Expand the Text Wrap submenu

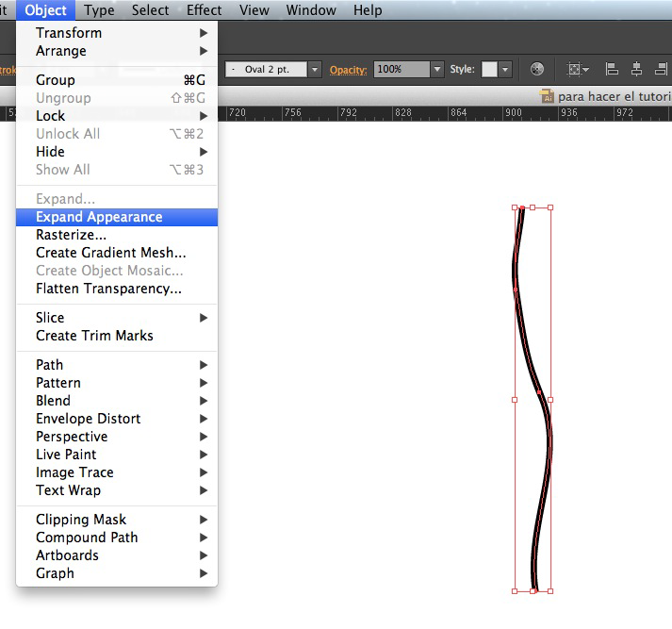(117, 490)
